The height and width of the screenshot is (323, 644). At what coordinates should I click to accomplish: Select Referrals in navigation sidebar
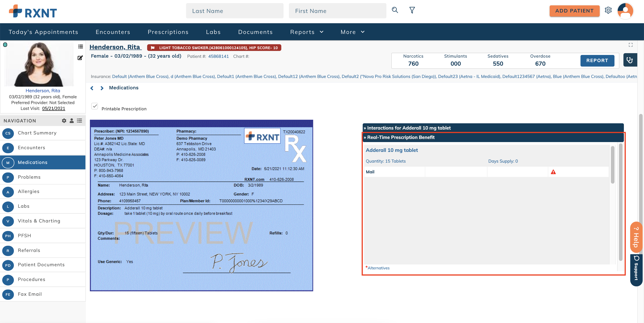pos(43,250)
